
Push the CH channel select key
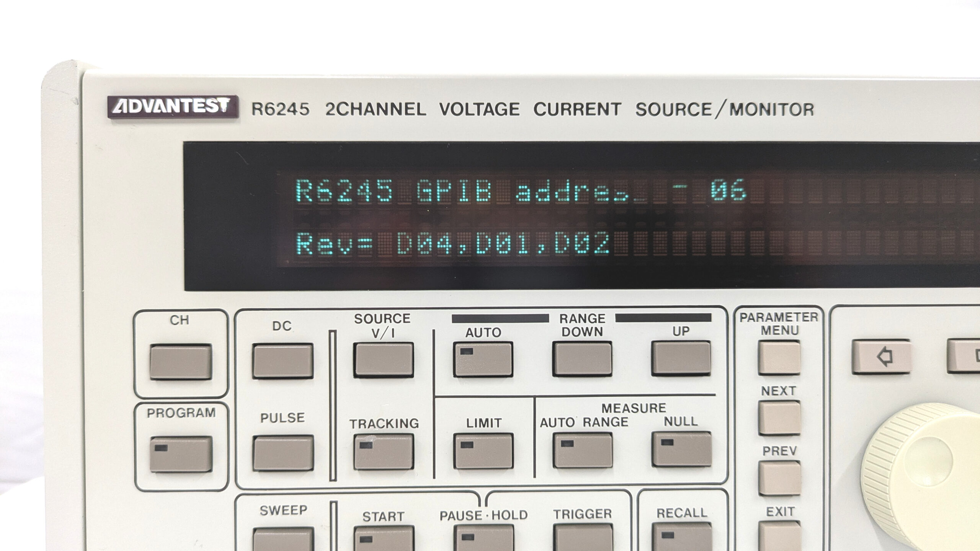coord(181,362)
